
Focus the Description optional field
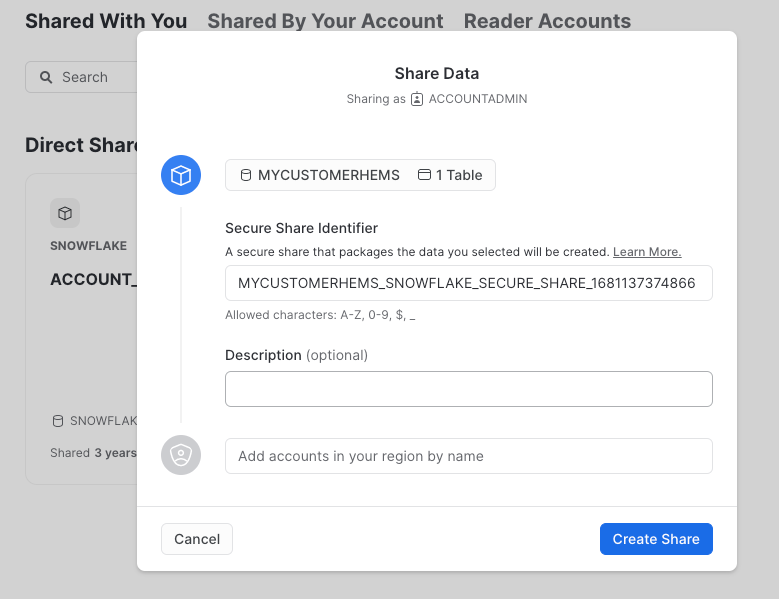coord(468,389)
